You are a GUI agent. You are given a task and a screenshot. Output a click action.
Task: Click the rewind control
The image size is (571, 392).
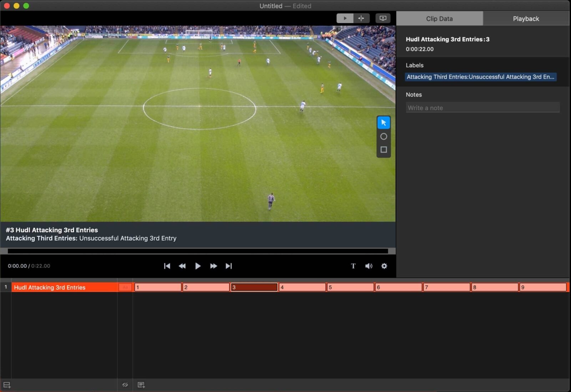[x=182, y=266]
